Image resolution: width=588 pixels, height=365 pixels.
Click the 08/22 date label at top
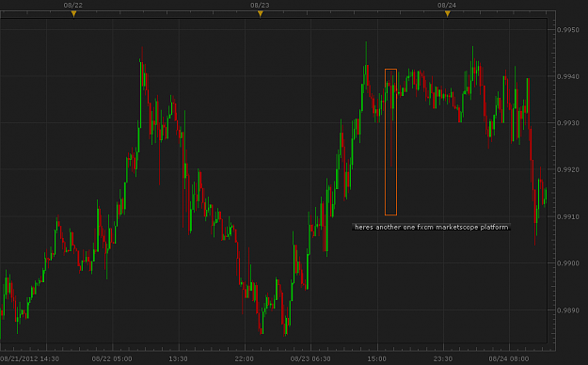[x=73, y=6]
